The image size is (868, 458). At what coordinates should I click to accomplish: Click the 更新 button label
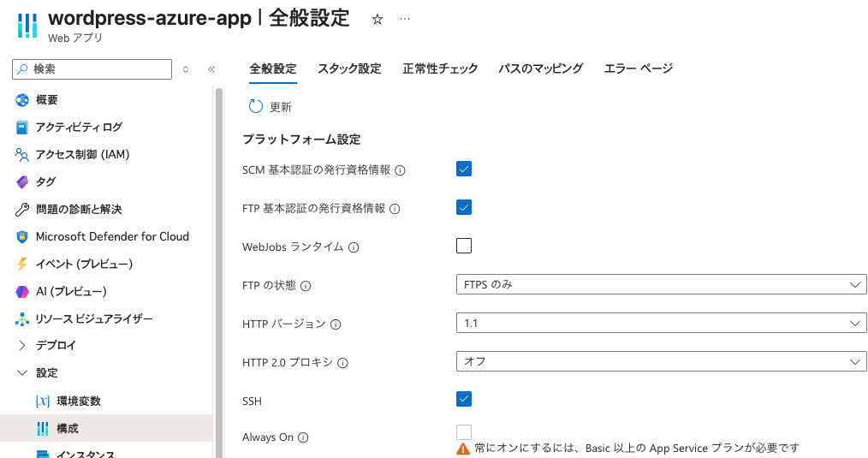[x=281, y=107]
